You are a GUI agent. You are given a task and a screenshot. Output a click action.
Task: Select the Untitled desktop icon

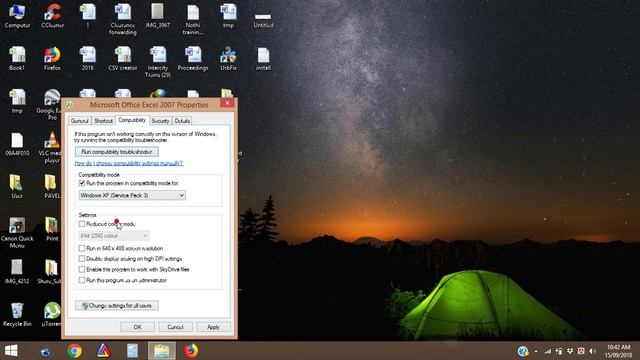coord(263,20)
